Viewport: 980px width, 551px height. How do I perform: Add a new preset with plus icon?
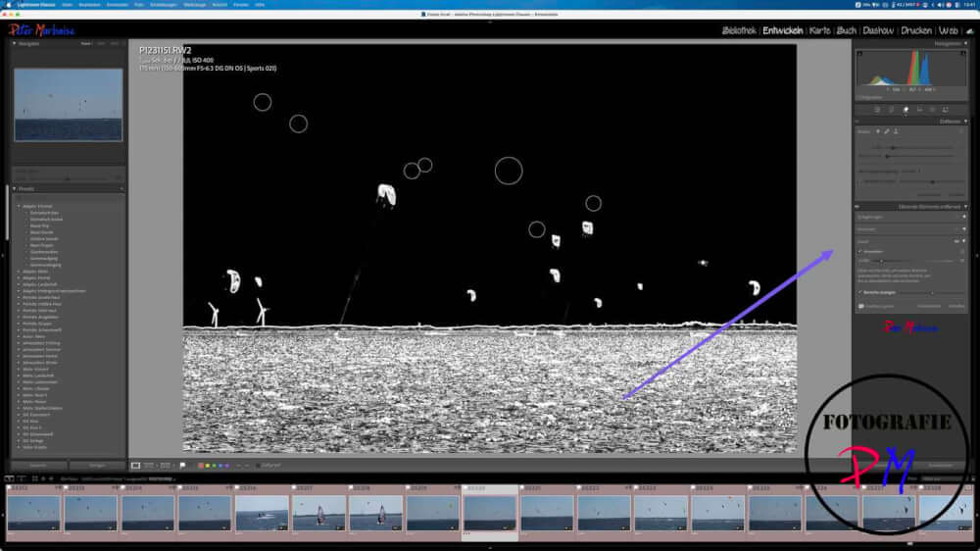(x=122, y=188)
